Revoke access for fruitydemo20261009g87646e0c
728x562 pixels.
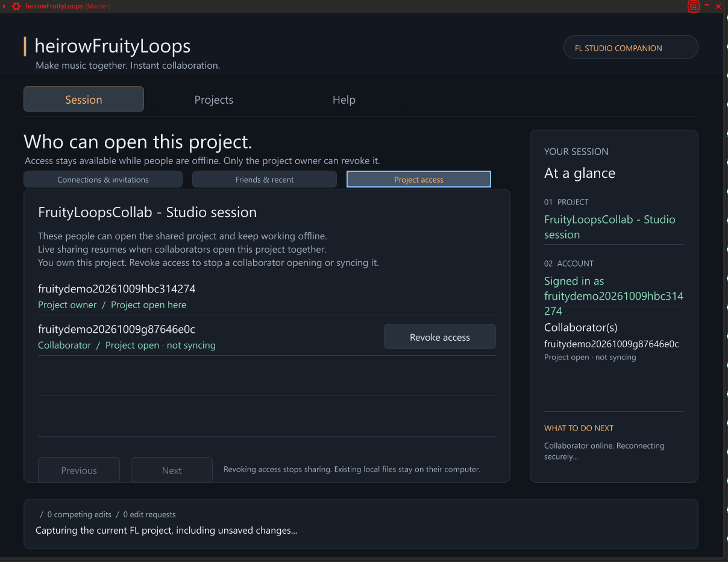(x=440, y=337)
